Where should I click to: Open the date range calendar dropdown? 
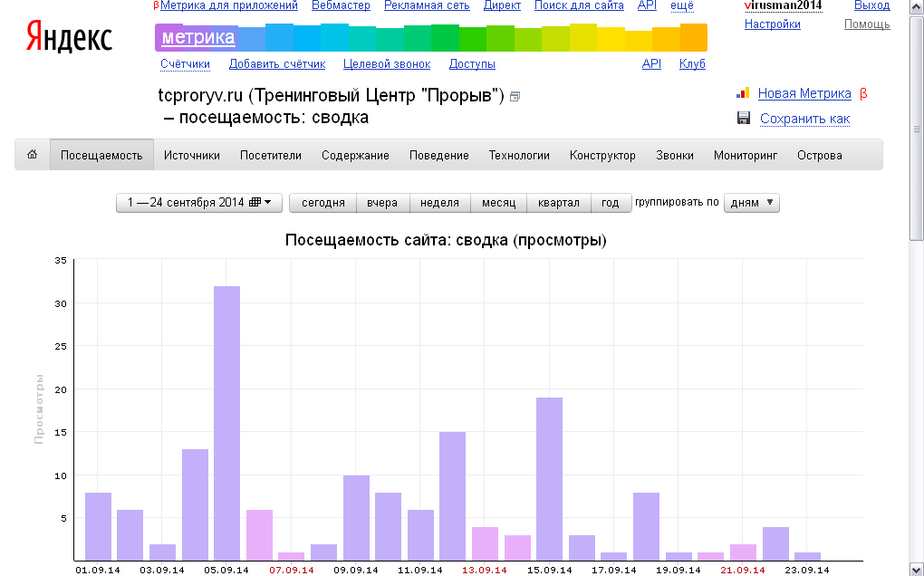point(199,203)
